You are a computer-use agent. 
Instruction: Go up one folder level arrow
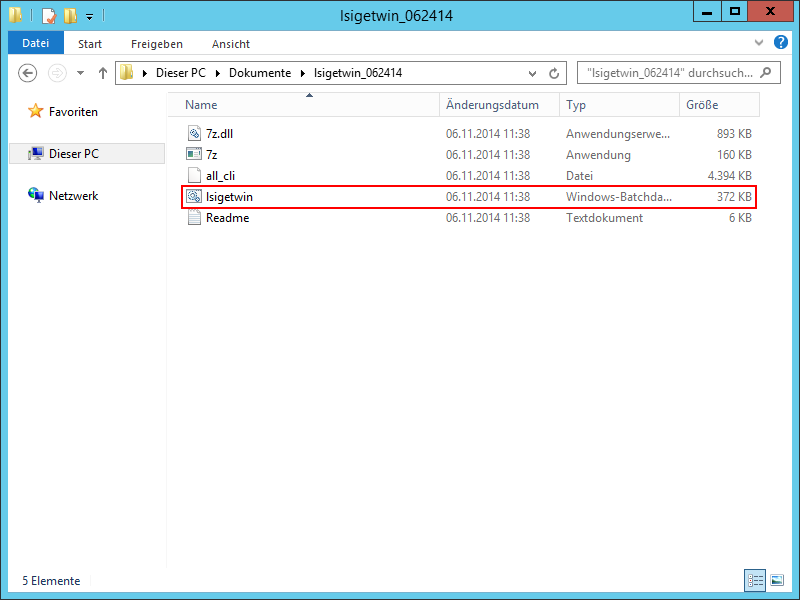tap(103, 73)
